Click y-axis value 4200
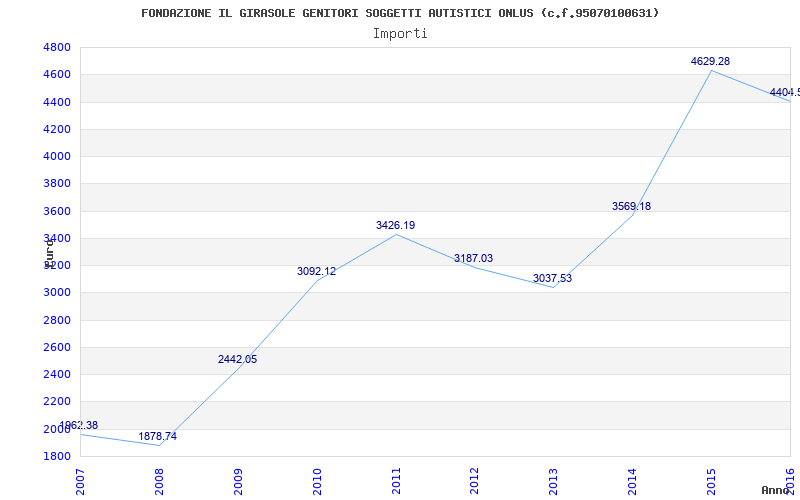Image resolution: width=800 pixels, height=500 pixels. coord(57,129)
